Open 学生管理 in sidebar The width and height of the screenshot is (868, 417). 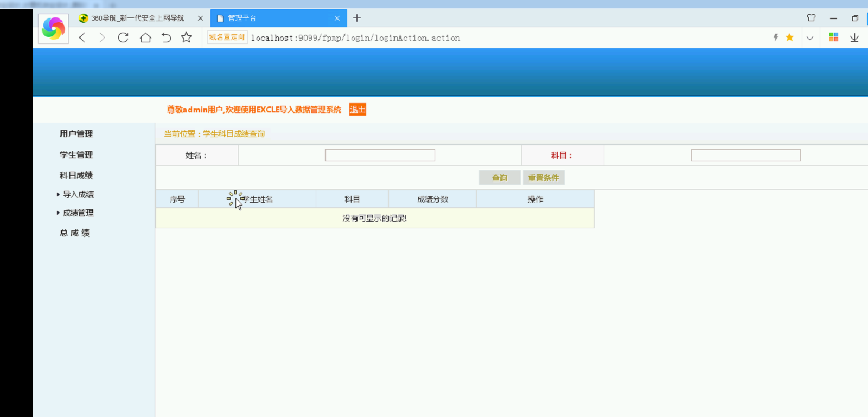tap(76, 155)
